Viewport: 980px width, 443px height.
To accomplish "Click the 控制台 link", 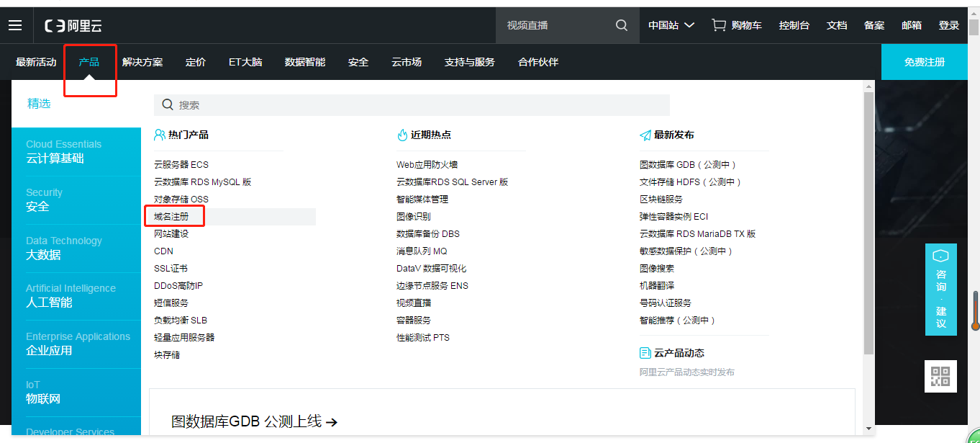I will 794,25.
